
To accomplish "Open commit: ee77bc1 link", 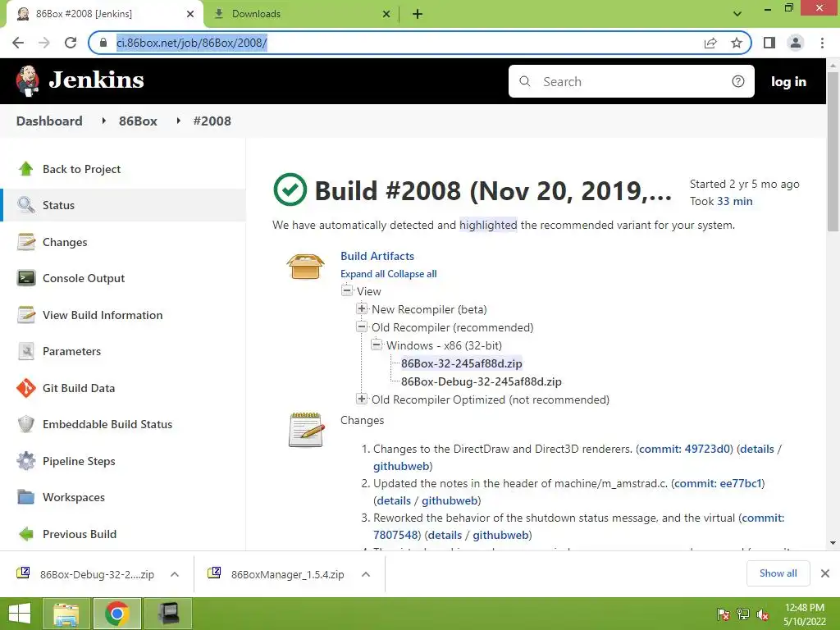I will [718, 483].
